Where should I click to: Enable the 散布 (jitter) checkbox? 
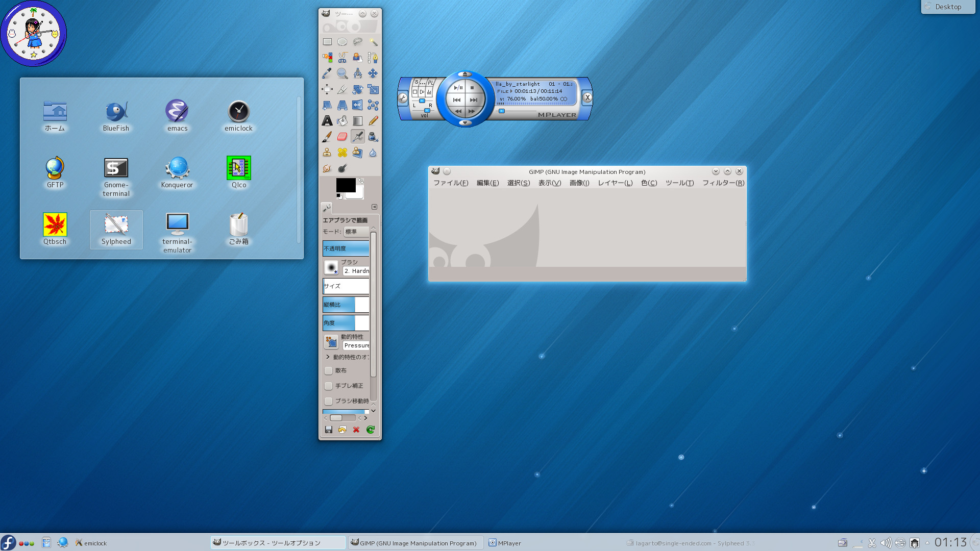tap(329, 371)
